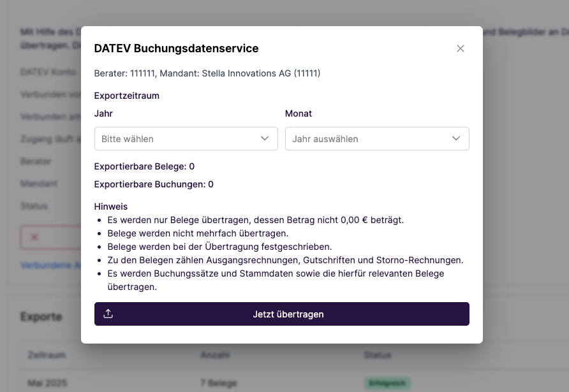Click the Berater and Mandant info line
569x392 pixels.
[x=207, y=73]
